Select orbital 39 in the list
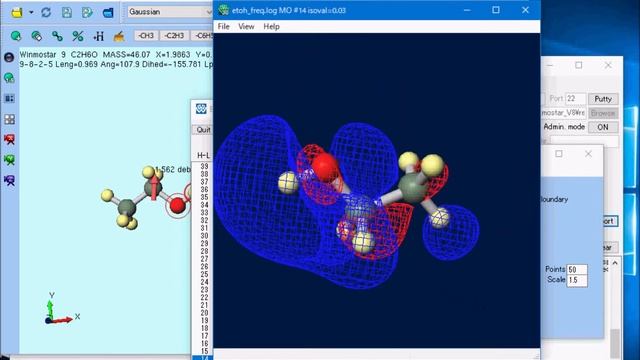This screenshot has width=640, height=360. [204, 167]
